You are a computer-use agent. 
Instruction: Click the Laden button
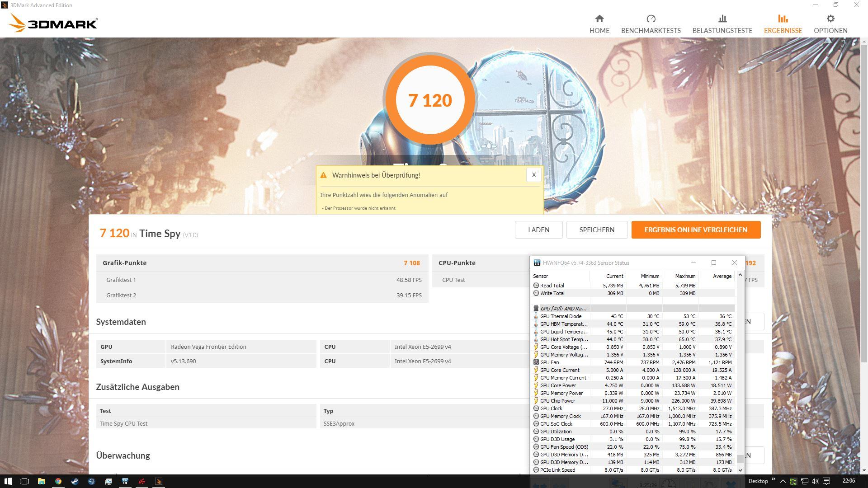pyautogui.click(x=538, y=230)
